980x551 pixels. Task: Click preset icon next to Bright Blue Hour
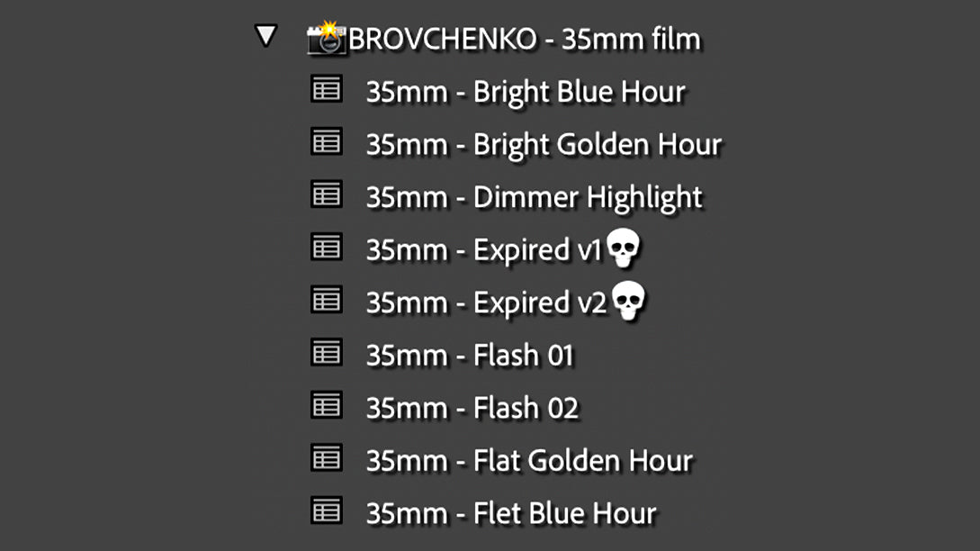point(326,89)
